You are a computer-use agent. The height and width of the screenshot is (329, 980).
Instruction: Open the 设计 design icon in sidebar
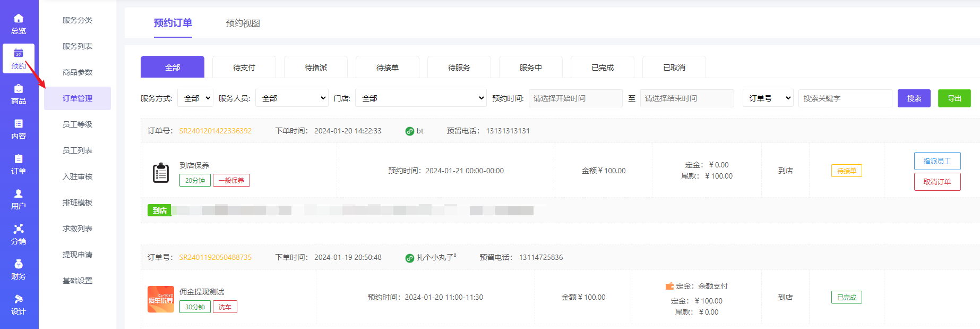[x=19, y=299]
